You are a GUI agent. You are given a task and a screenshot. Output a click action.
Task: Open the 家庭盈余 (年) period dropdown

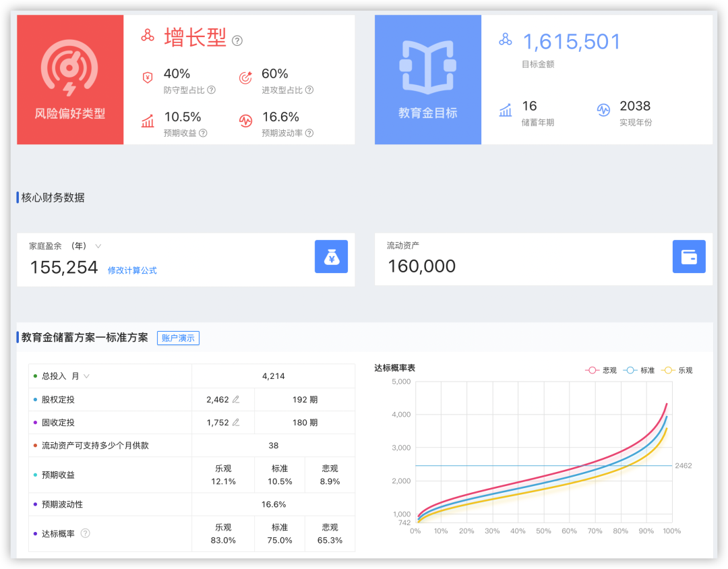tap(98, 246)
